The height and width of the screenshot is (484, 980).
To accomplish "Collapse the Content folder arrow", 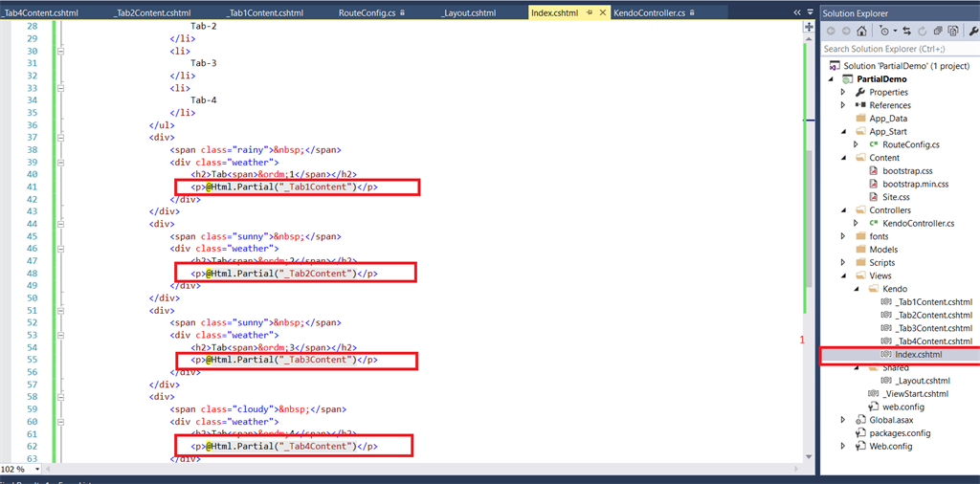I will coord(843,158).
